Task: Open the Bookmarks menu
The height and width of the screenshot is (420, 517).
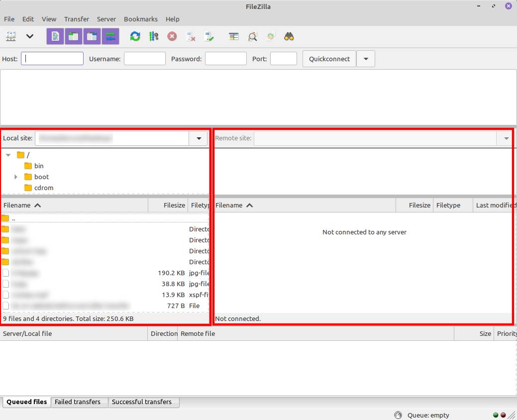Action: pyautogui.click(x=141, y=19)
